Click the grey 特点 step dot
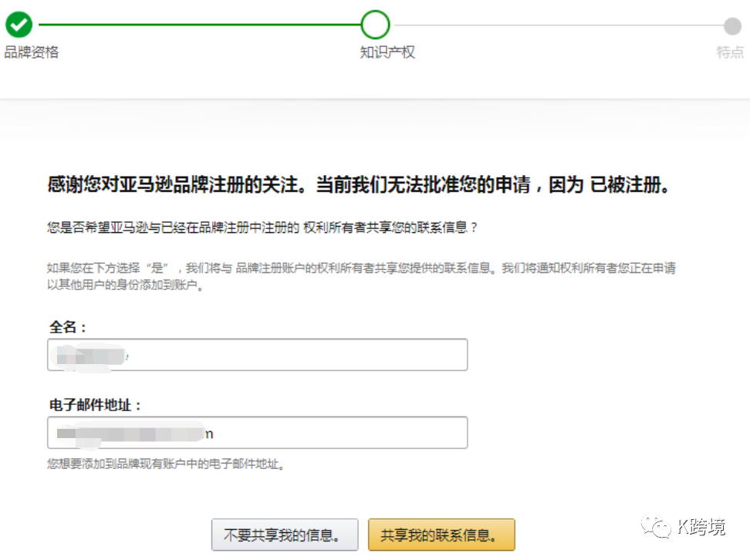 tap(731, 26)
